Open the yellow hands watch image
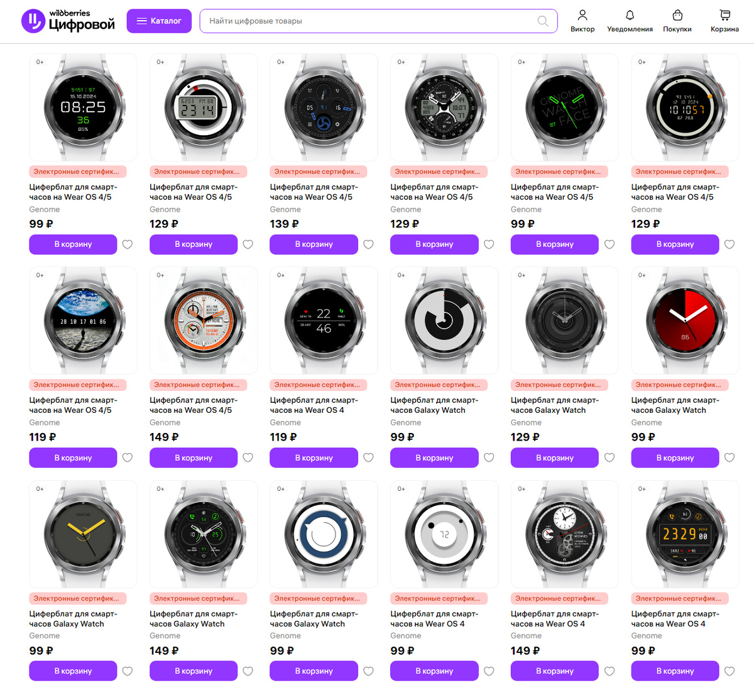The width and height of the screenshot is (754, 700). click(x=83, y=534)
